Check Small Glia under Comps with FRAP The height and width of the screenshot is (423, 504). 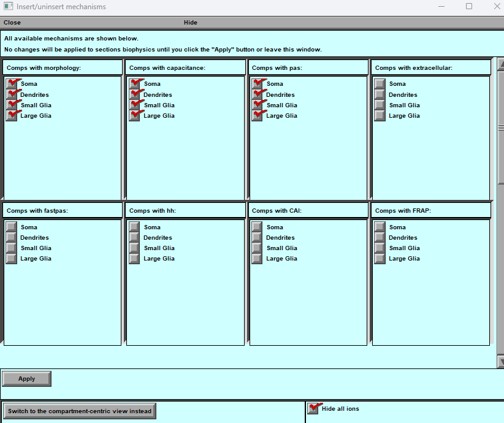380,248
